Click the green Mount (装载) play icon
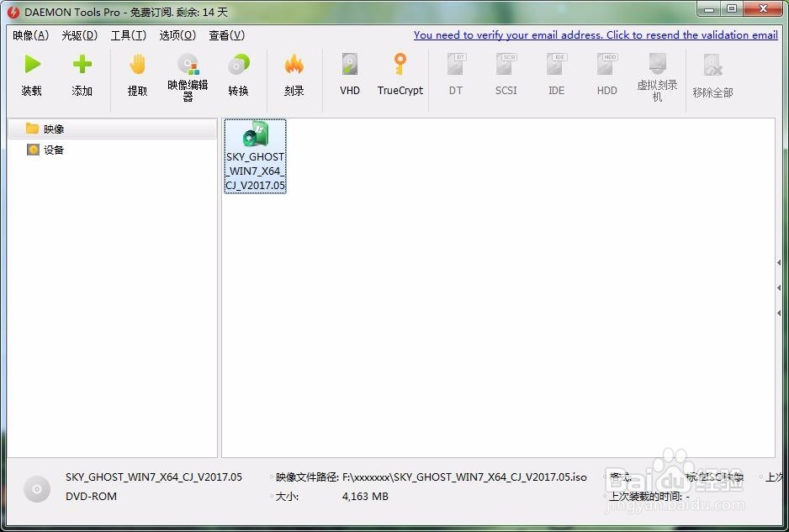 click(x=33, y=64)
